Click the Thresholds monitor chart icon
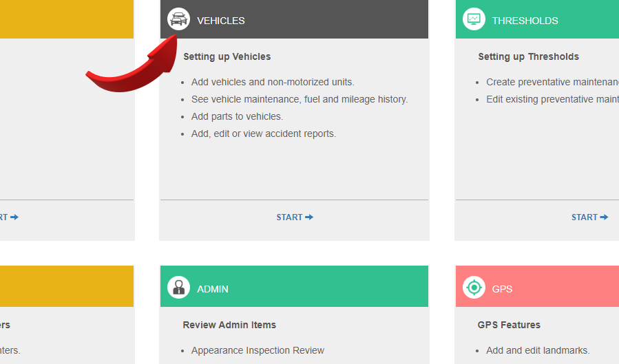 point(474,19)
